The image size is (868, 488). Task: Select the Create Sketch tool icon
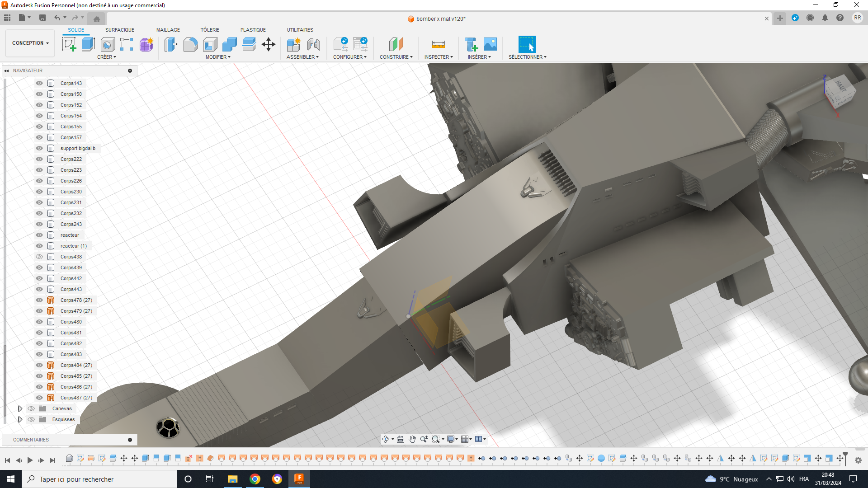[69, 44]
